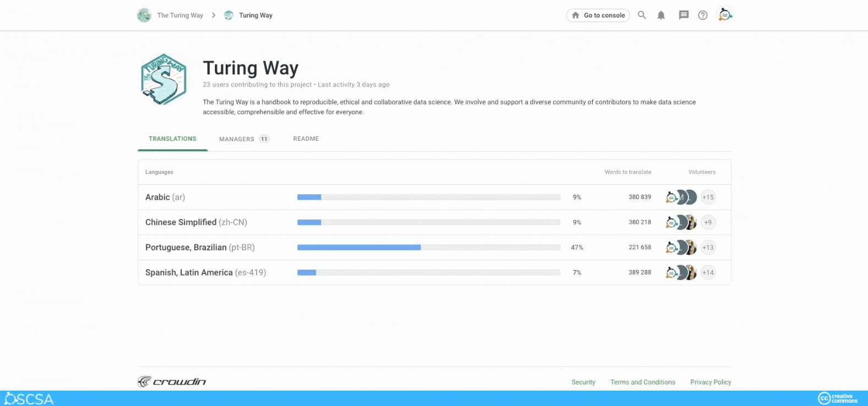Open the README tab
The height and width of the screenshot is (406, 868).
(x=306, y=139)
